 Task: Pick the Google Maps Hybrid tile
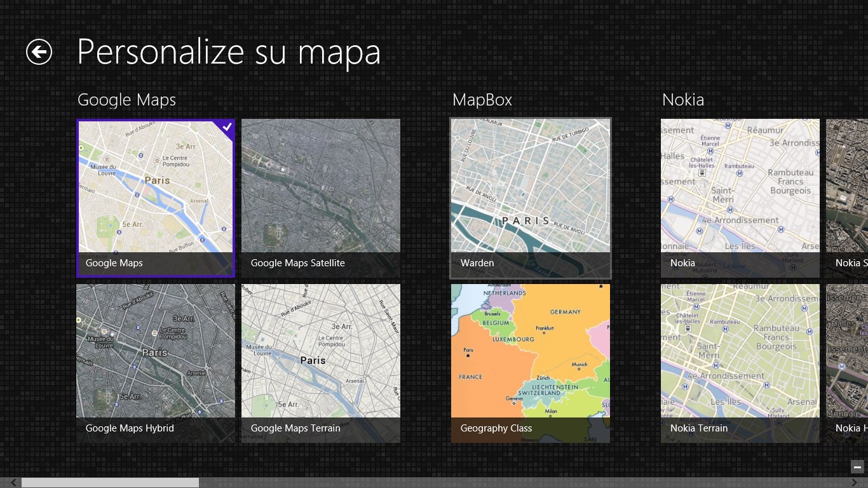(x=156, y=363)
